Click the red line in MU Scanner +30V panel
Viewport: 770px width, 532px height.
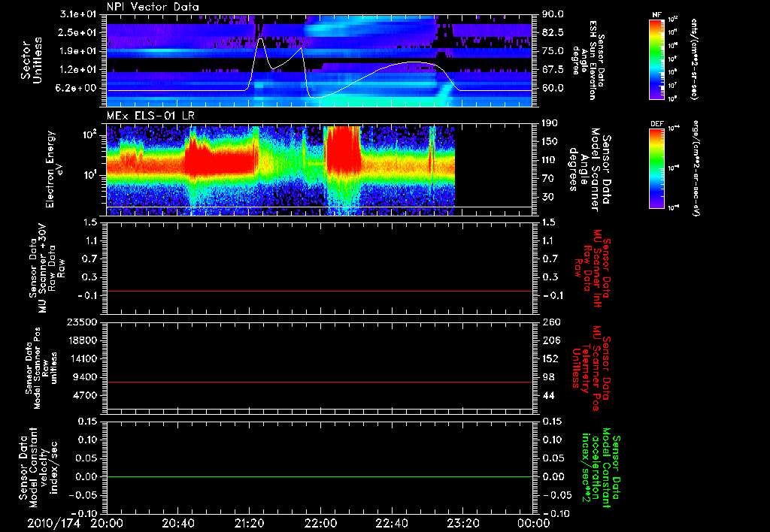319,291
